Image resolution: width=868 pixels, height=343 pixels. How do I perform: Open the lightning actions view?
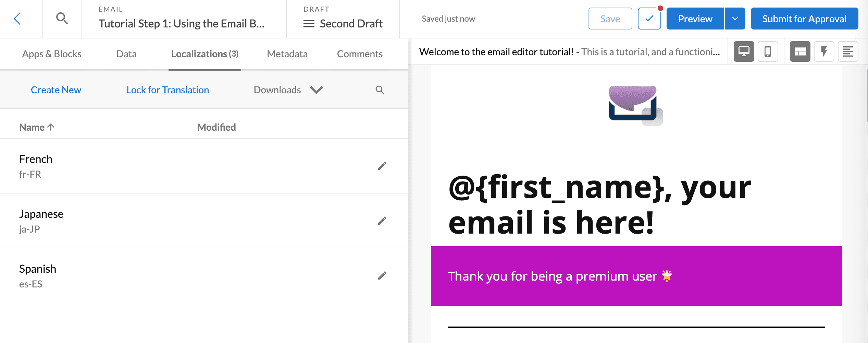(824, 51)
